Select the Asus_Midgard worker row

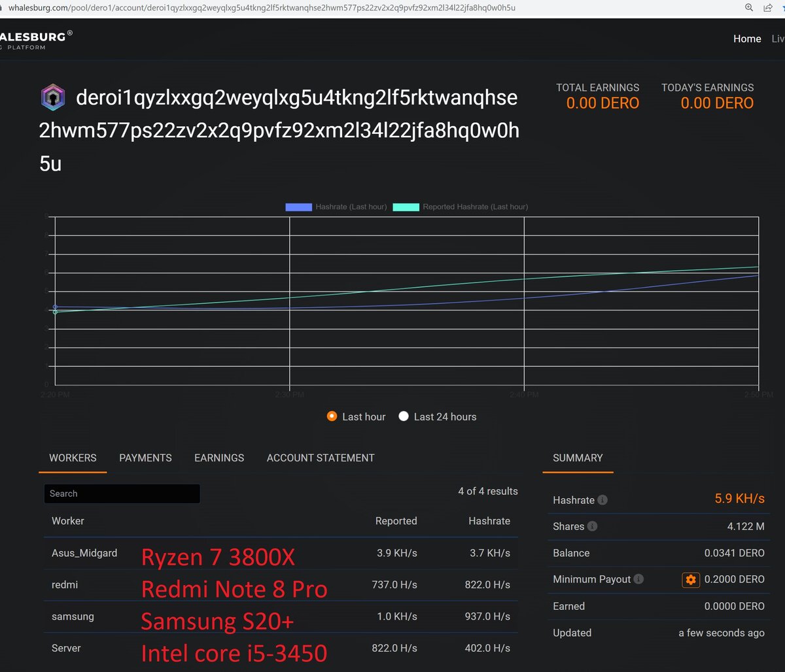[281, 553]
